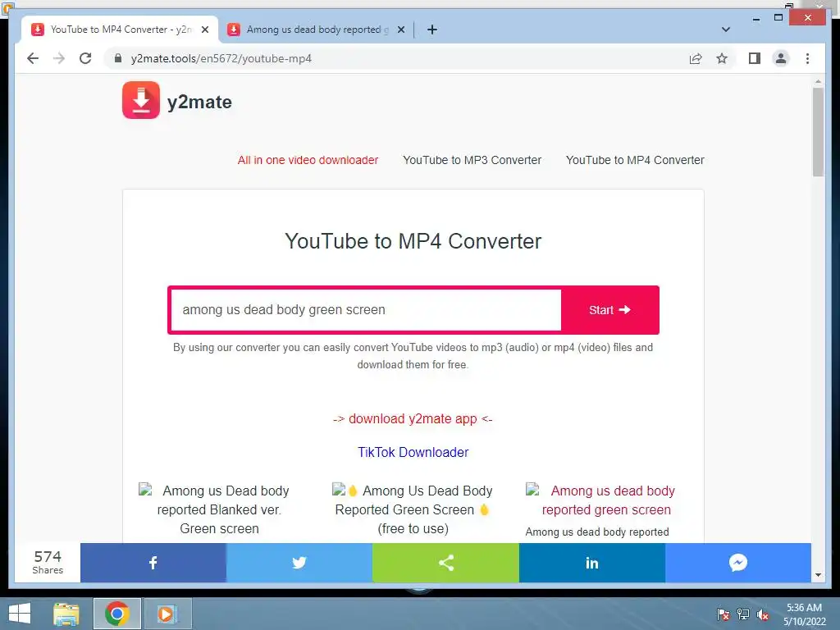Viewport: 840px width, 630px height.
Task: Click the browser forward arrow
Action: pos(59,58)
